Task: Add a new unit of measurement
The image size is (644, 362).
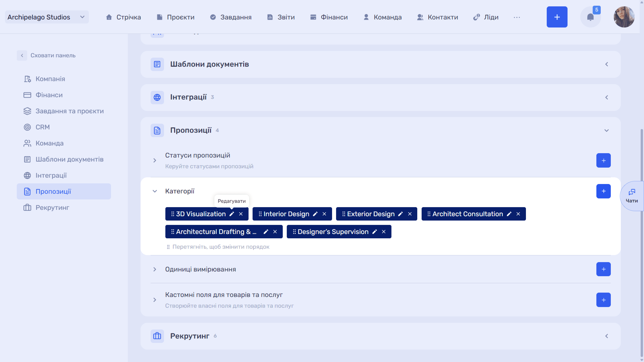Action: point(603,269)
